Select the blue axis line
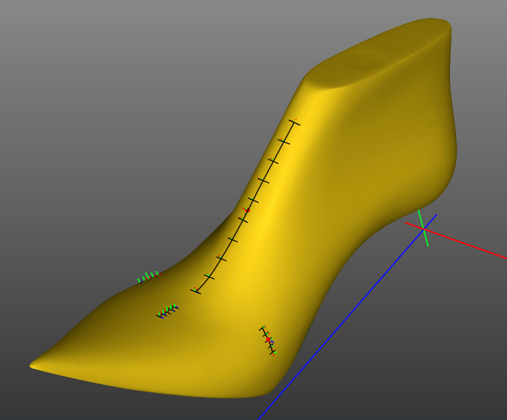Screen dimensions: 507x420 pyautogui.click(x=347, y=317)
